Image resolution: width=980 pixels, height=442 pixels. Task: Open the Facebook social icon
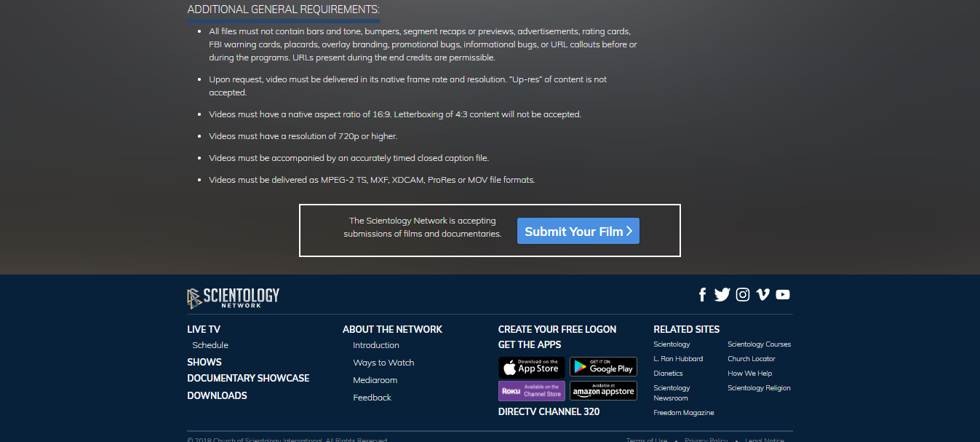point(702,295)
